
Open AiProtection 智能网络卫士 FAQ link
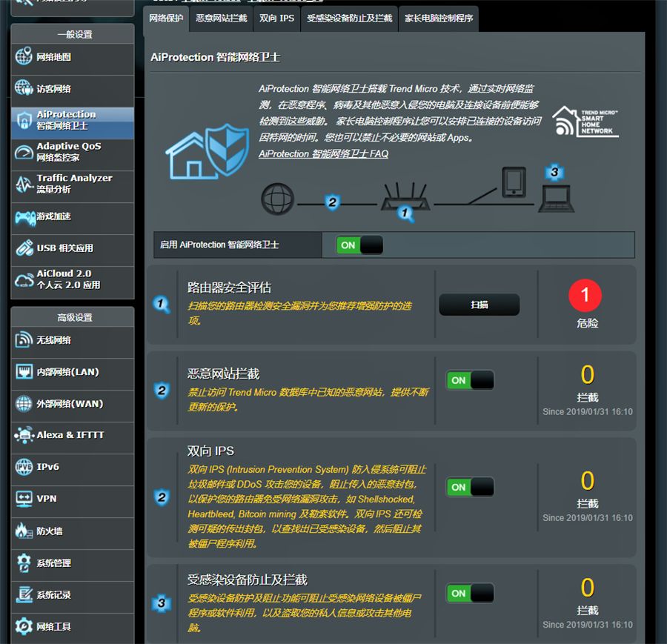[323, 153]
